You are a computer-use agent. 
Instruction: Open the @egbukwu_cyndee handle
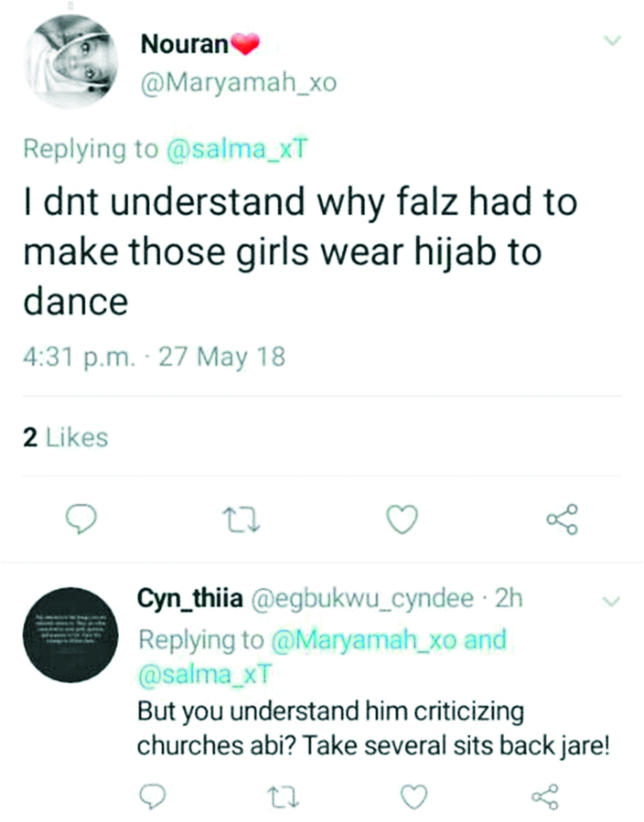coord(362,599)
